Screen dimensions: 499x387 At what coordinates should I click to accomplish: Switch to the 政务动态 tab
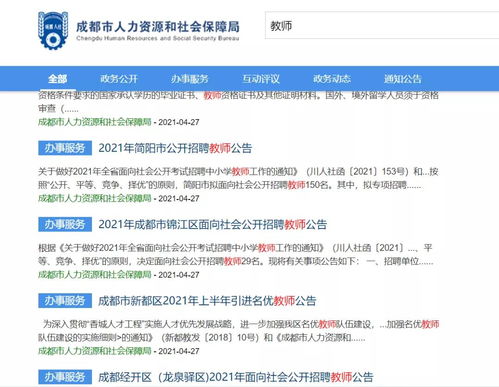[332, 79]
